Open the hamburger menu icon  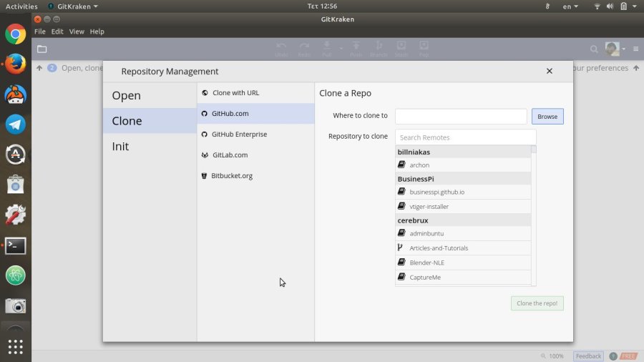[x=636, y=49]
